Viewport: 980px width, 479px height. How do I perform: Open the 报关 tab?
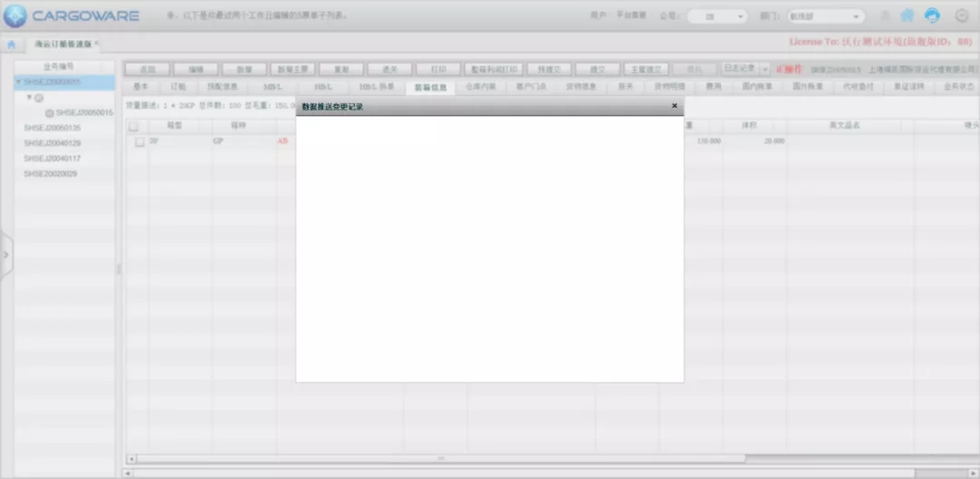(x=625, y=87)
